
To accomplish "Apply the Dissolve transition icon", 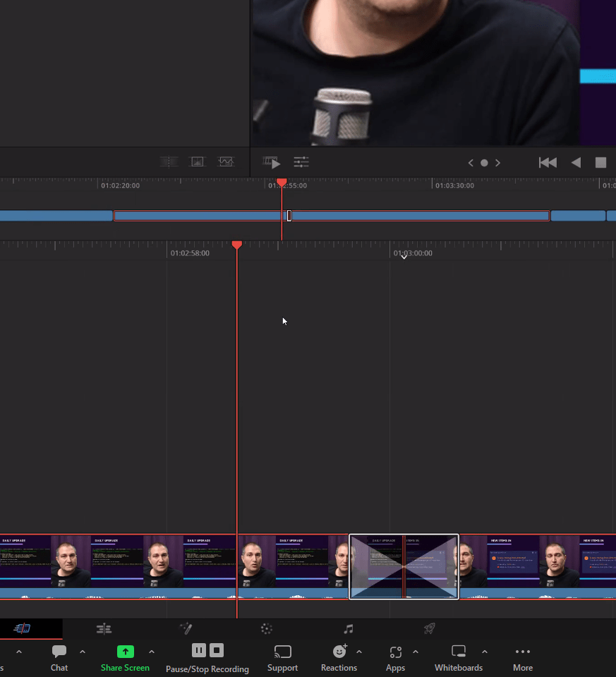I will pos(198,162).
